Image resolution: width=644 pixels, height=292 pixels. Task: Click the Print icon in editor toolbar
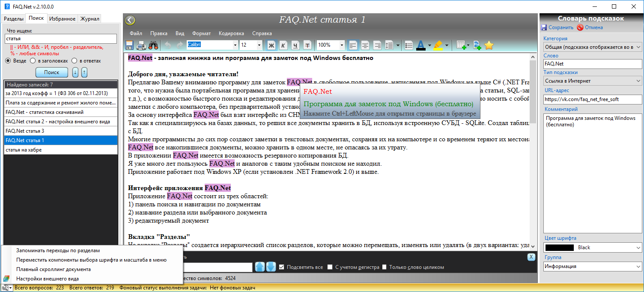point(141,45)
